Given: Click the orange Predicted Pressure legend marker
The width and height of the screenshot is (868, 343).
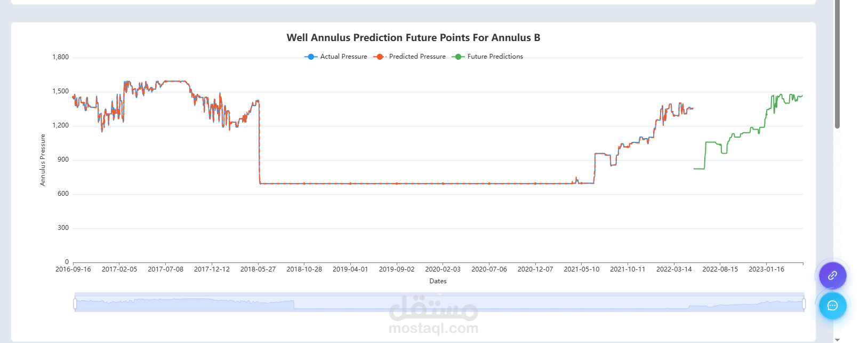Looking at the screenshot, I should tap(379, 57).
